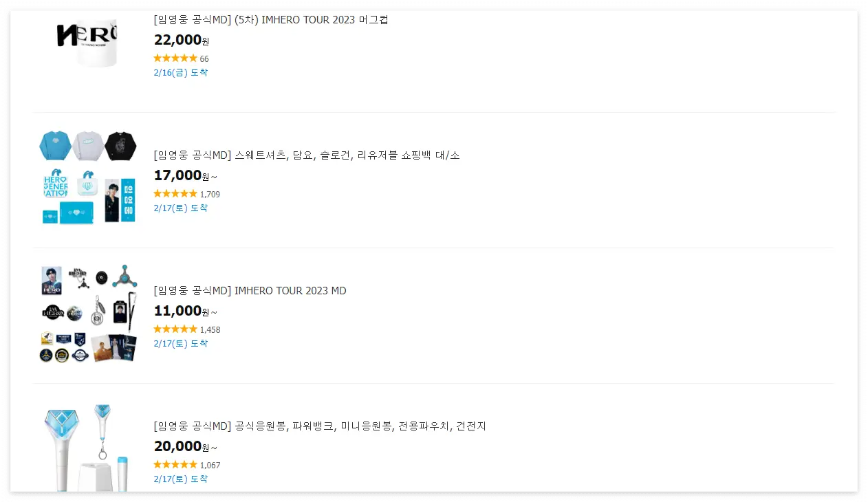Open the 스웨트셔츠, 담요, 슬로건 product title
Image resolution: width=868 pixels, height=502 pixels.
[307, 155]
